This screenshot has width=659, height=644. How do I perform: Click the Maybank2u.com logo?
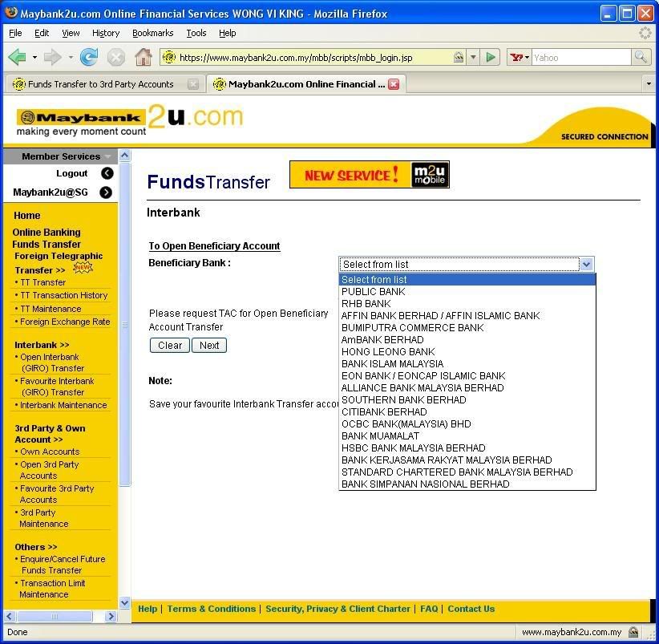point(131,120)
